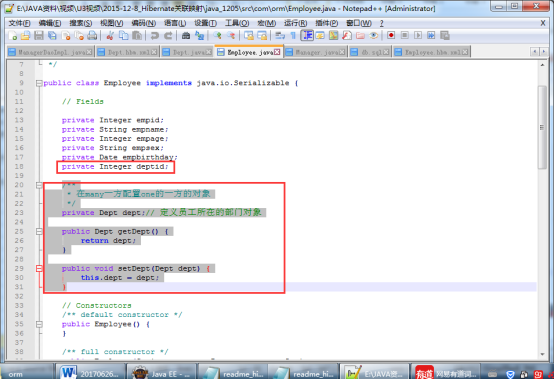The width and height of the screenshot is (554, 380).
Task: Switch to the Java EE taskbar window
Action: click(x=161, y=373)
